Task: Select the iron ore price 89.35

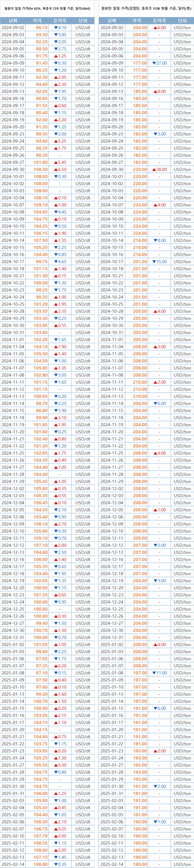Action: coord(42,134)
